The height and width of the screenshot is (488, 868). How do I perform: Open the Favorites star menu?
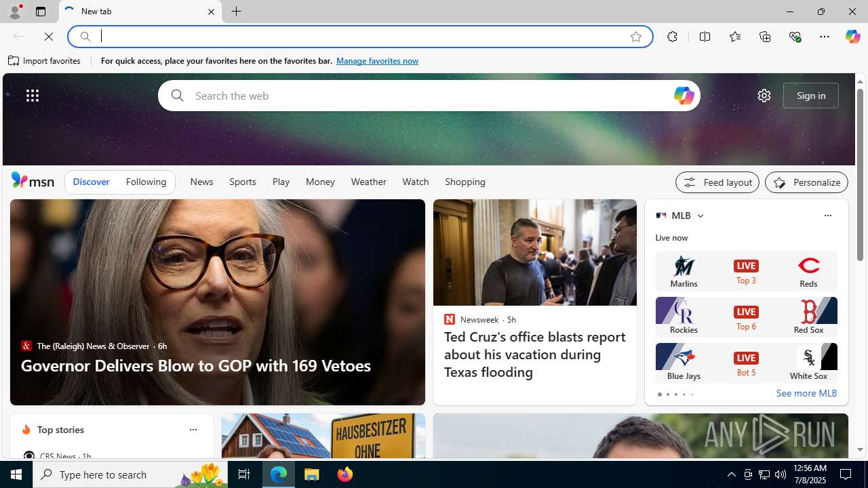[x=734, y=37]
